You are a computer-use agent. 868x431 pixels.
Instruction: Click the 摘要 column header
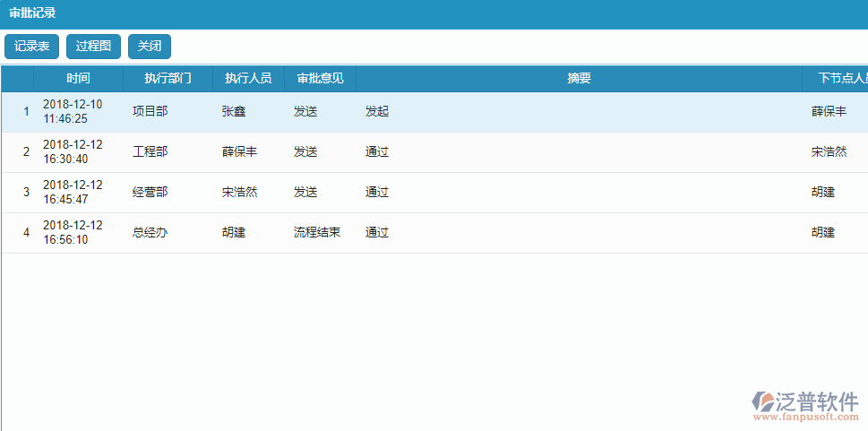(579, 79)
